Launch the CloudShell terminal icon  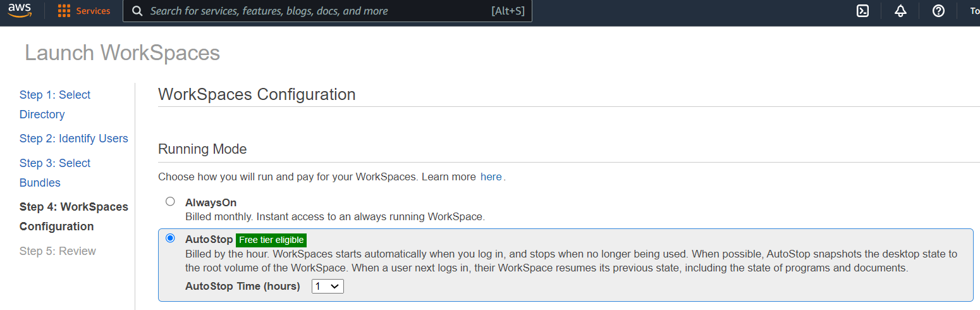(x=862, y=11)
